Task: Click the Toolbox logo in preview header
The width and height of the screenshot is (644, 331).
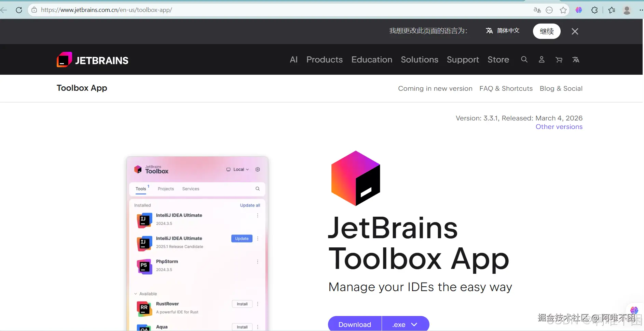Action: [151, 170]
